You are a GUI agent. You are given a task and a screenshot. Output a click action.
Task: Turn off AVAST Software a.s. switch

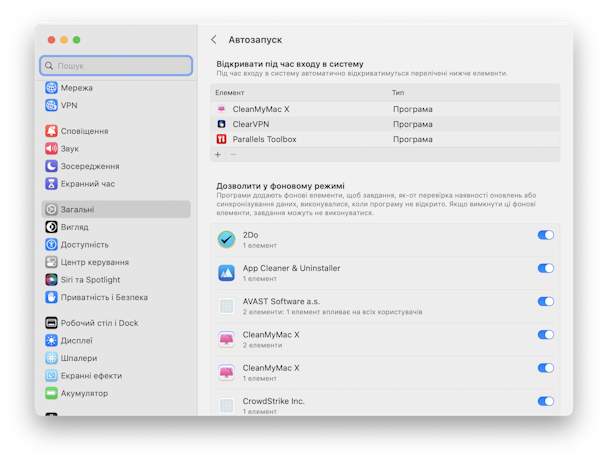point(546,301)
